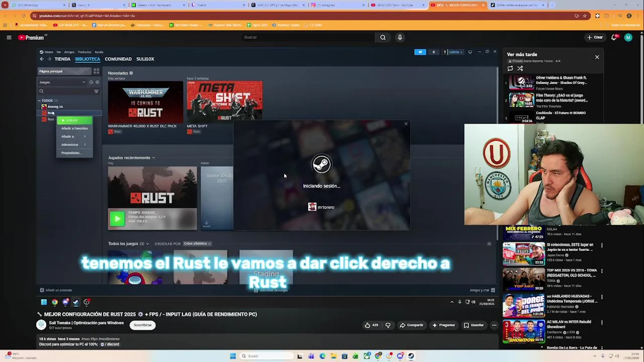Viewport: 644px width, 362px height.
Task: Open the YouTube guide hamburger menu
Action: pyautogui.click(x=9, y=37)
